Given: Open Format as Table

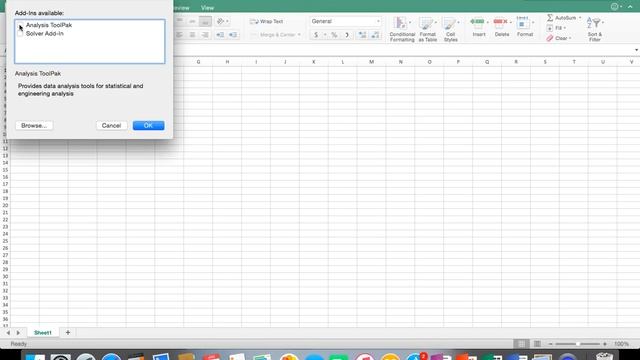Looking at the screenshot, I should click(427, 29).
